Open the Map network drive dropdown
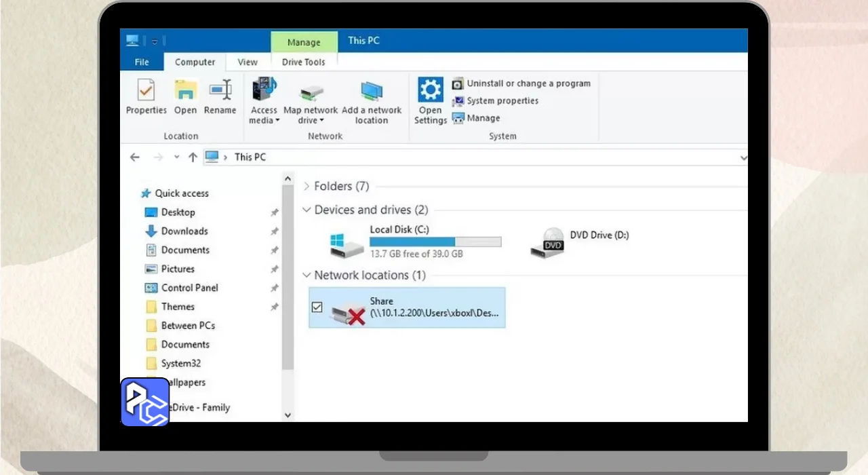 click(311, 115)
